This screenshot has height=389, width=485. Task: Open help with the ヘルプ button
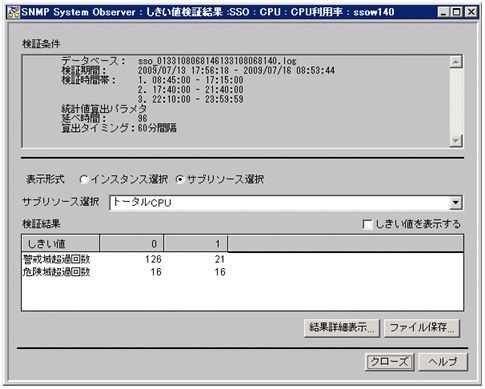pyautogui.click(x=443, y=362)
